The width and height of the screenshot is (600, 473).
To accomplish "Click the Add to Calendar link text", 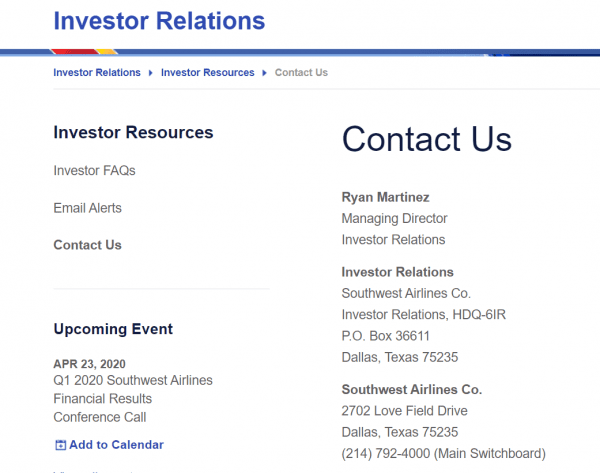I will [x=116, y=445].
